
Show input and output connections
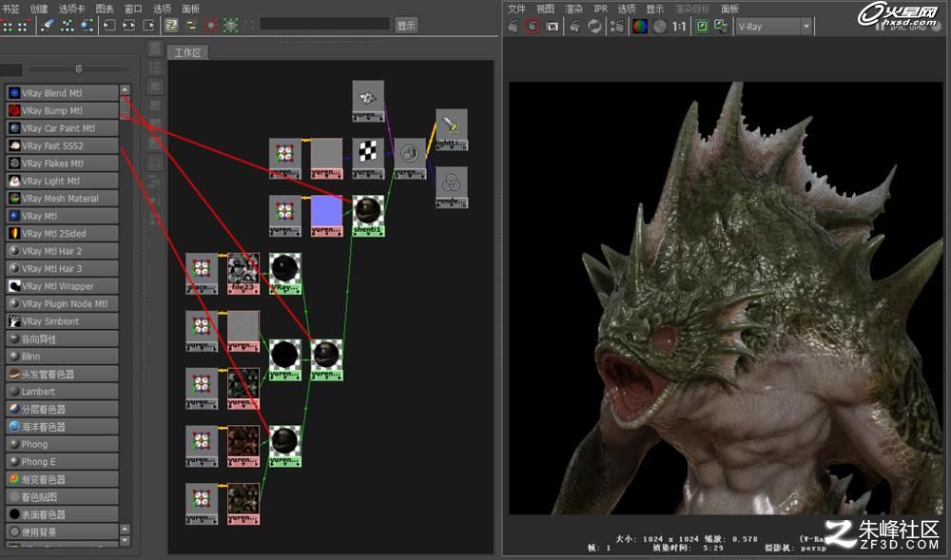pos(129,26)
